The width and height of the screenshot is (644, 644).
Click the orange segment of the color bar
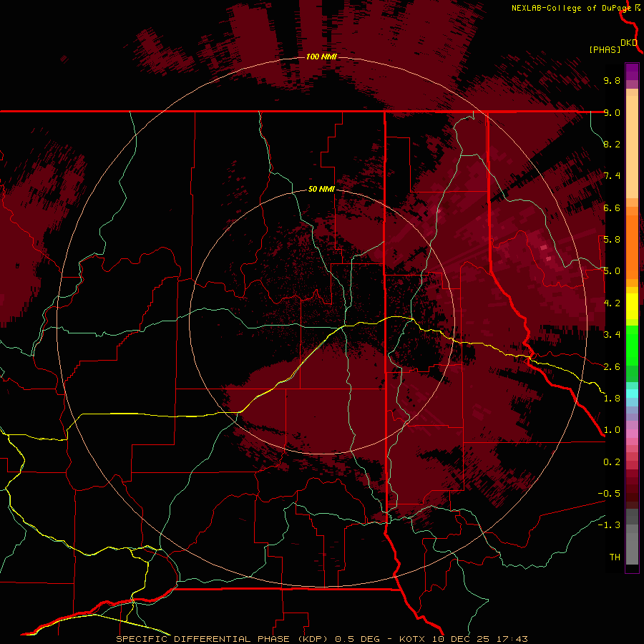coord(632,246)
